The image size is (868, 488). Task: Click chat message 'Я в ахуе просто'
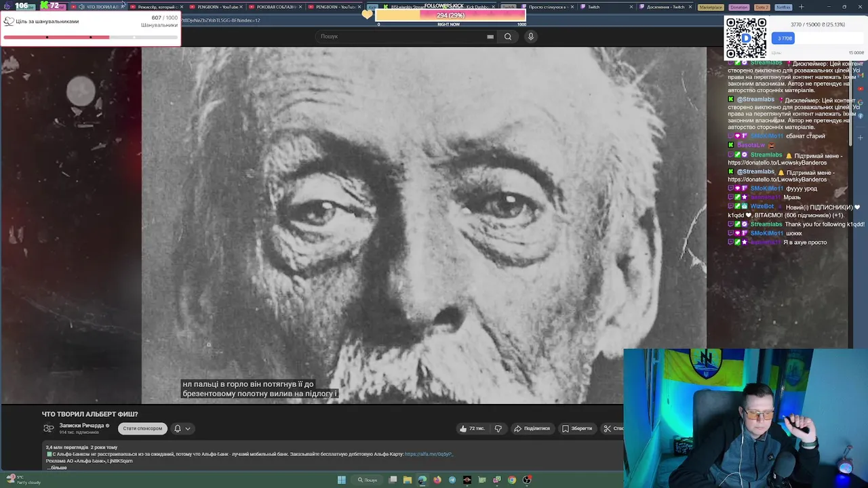(805, 242)
